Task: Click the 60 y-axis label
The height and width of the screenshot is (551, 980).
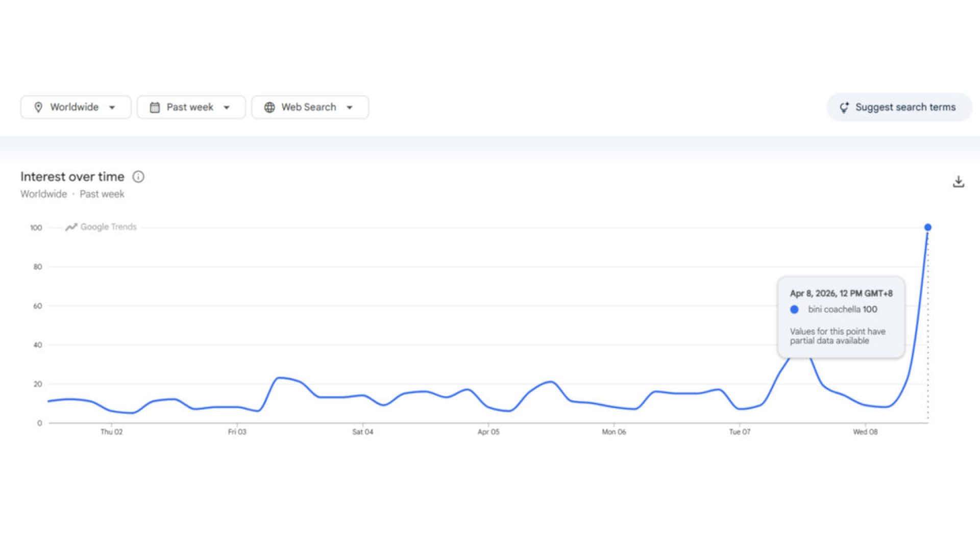Action: [38, 306]
